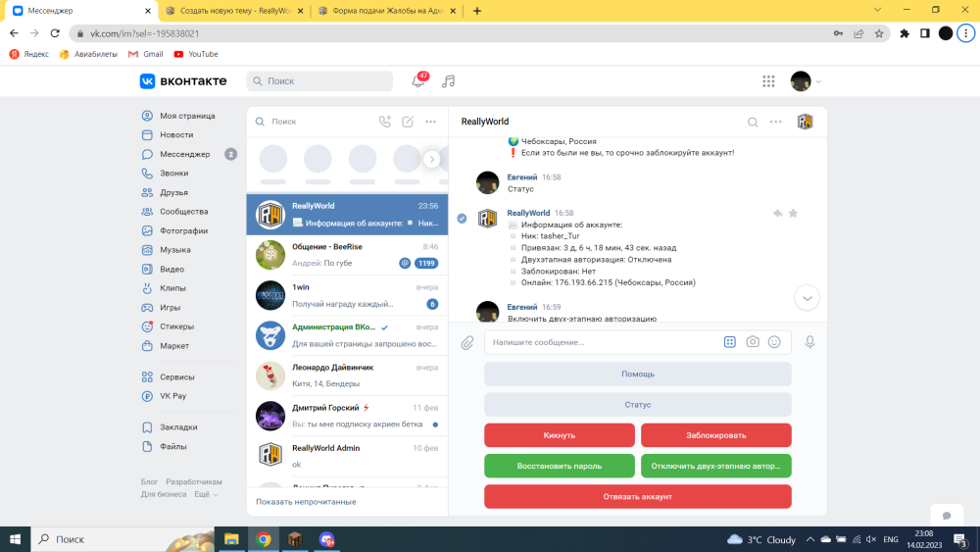Reload the page in Chrome
The height and width of the screenshot is (552, 980).
click(x=55, y=33)
